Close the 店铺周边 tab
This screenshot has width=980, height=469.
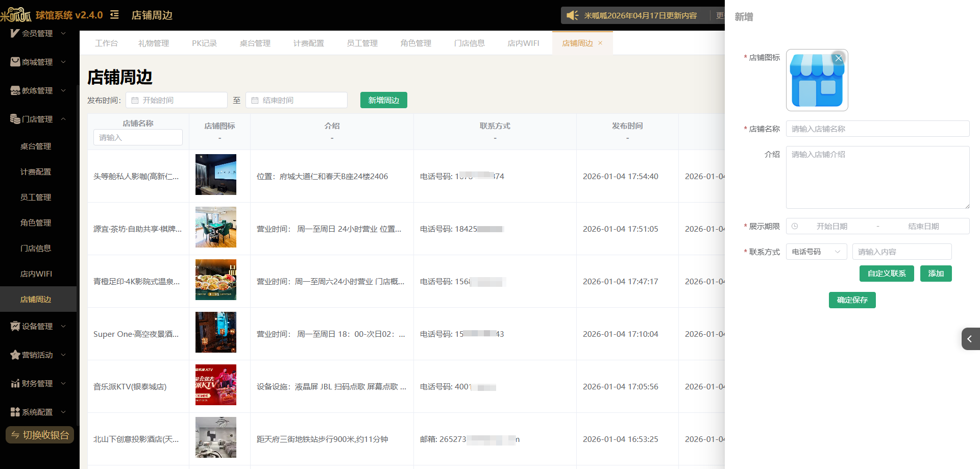600,43
